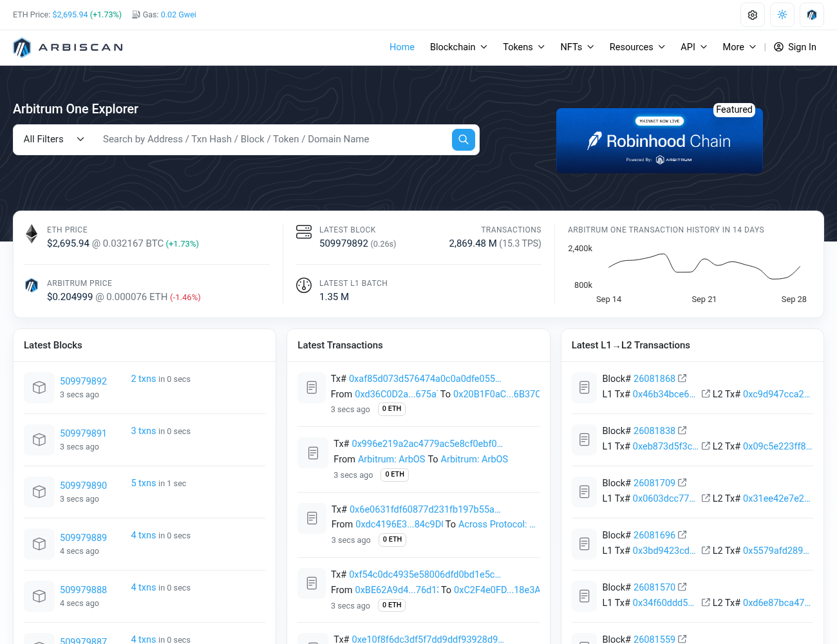The height and width of the screenshot is (644, 837).
Task: Click document icon for Tx 0x6e0631fdf60877d2
Action: click(x=312, y=518)
